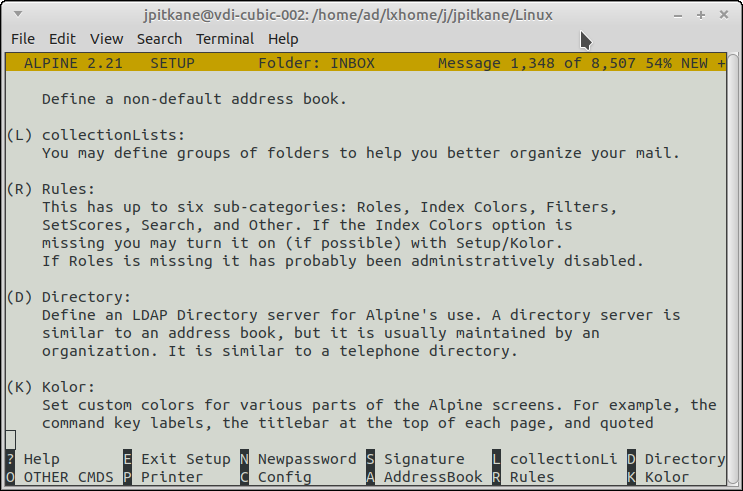Screen dimensions: 743x491
Task: Click 'Folder: INBOX' in the title bar
Action: pos(317,63)
